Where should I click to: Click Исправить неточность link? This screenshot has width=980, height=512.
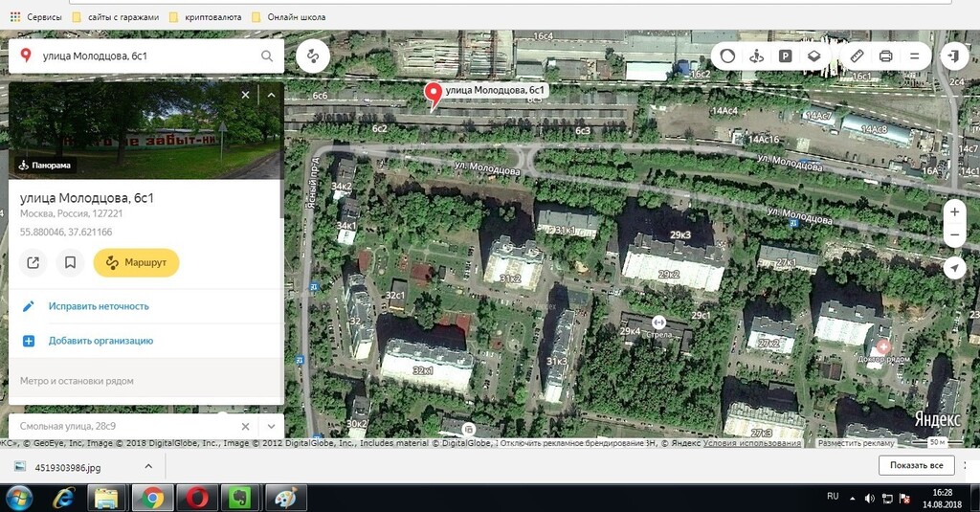[x=99, y=306]
